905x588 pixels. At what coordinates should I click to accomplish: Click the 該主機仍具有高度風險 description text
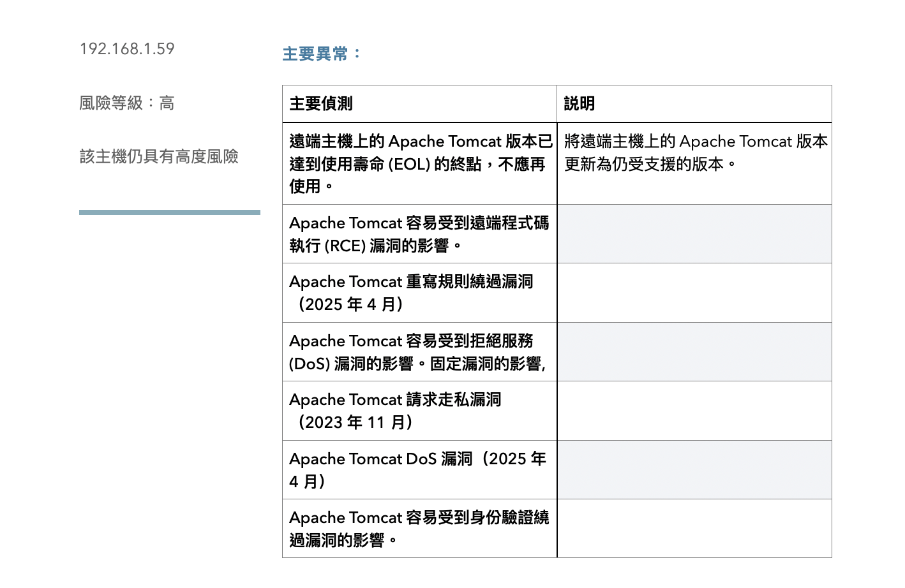pyautogui.click(x=159, y=157)
